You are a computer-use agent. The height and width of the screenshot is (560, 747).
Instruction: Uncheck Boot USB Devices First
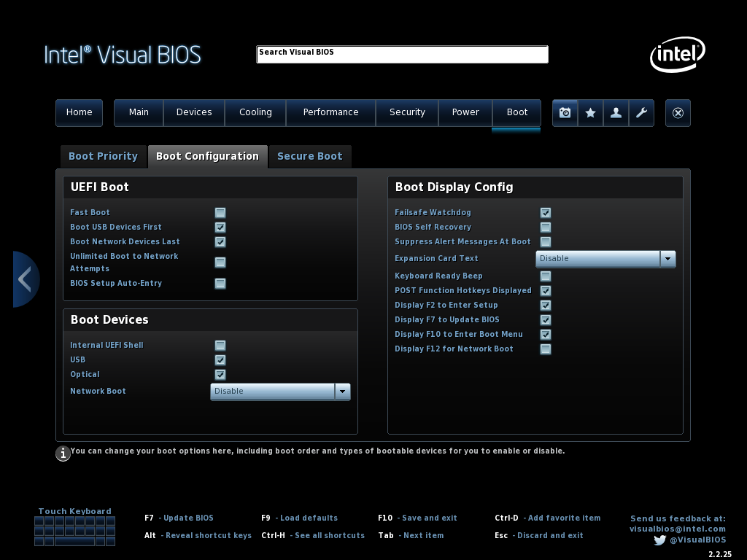tap(220, 227)
